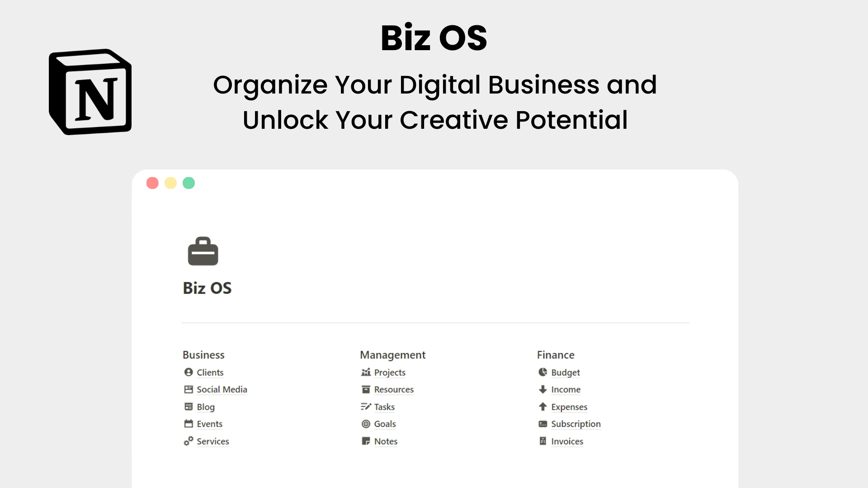Open the Invoices section

pyautogui.click(x=567, y=441)
